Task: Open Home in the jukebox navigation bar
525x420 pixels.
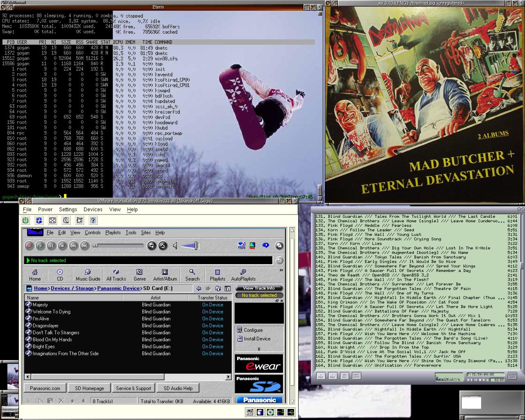Action: click(35, 275)
